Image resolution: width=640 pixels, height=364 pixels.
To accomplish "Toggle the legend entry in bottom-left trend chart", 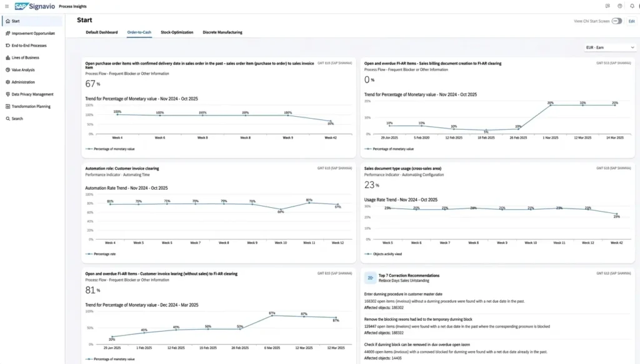I will click(x=110, y=359).
